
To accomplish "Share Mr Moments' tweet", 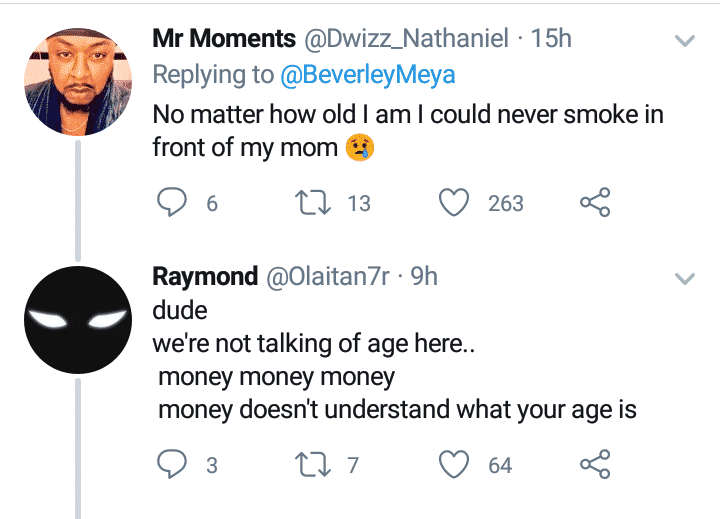I will click(594, 203).
